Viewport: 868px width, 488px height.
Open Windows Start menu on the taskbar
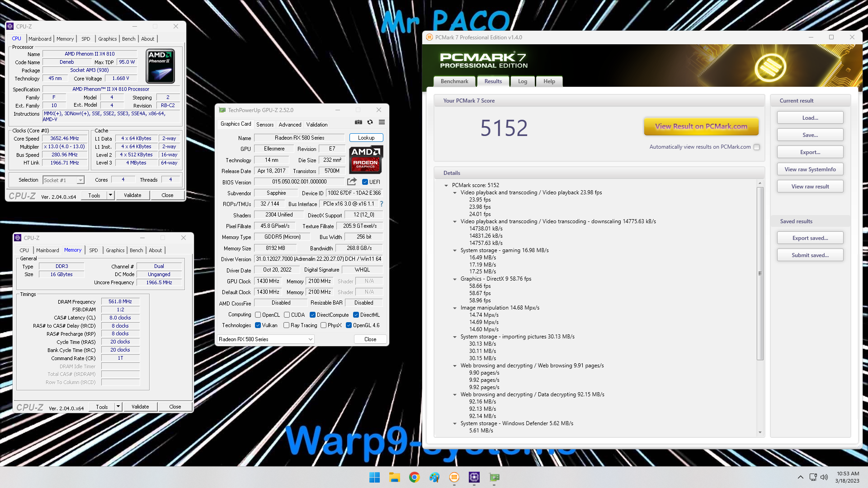[374, 477]
